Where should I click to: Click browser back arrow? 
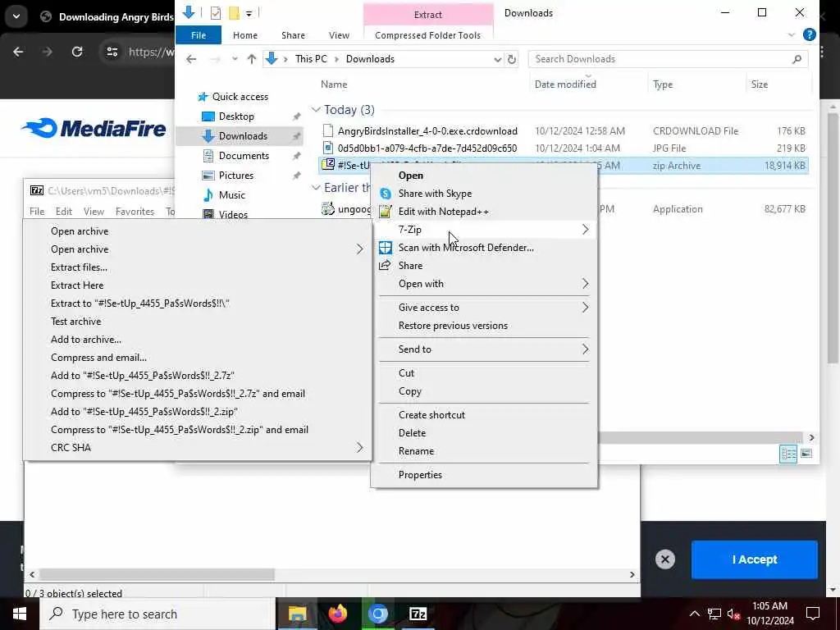(18, 52)
